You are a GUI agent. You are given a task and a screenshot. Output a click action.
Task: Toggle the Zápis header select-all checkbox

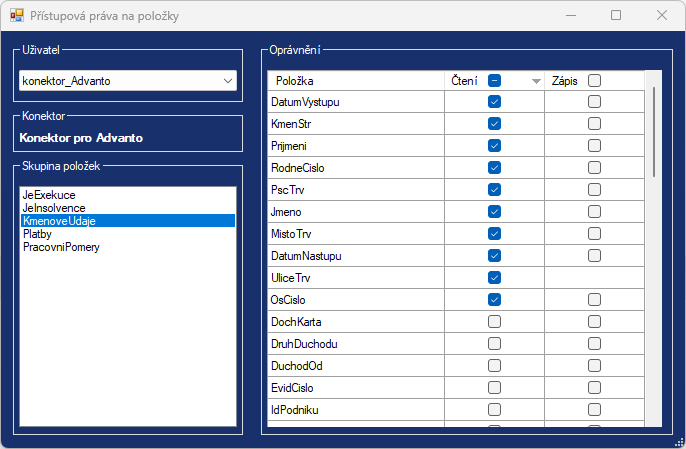594,81
